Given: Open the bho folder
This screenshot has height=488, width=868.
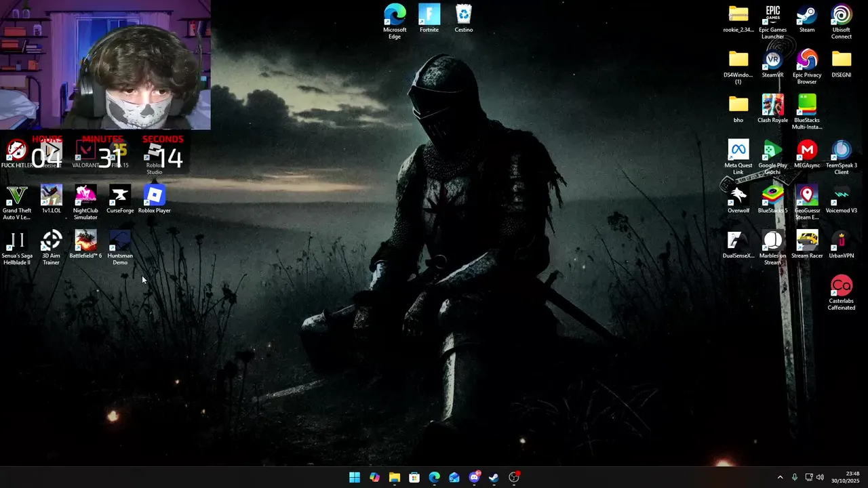Looking at the screenshot, I should [x=738, y=108].
